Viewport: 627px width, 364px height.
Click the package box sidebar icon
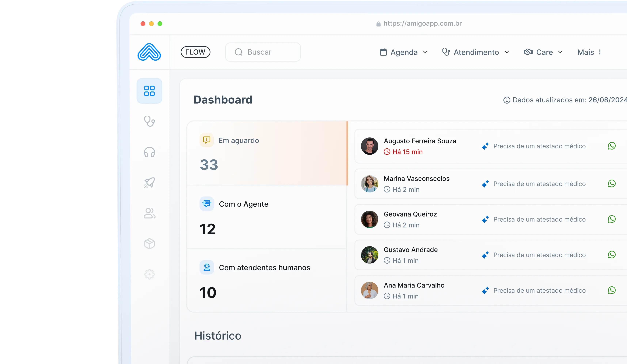149,244
